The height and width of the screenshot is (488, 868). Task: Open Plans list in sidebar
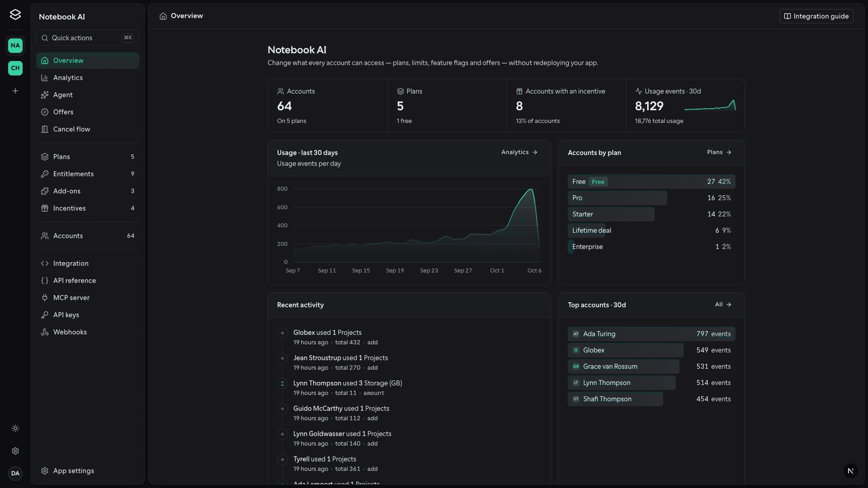click(88, 157)
